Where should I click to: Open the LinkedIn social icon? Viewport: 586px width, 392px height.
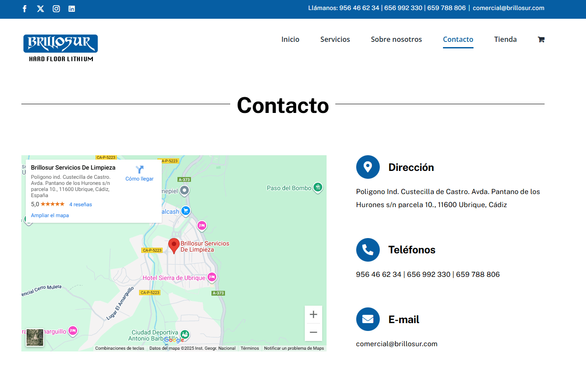pyautogui.click(x=72, y=9)
